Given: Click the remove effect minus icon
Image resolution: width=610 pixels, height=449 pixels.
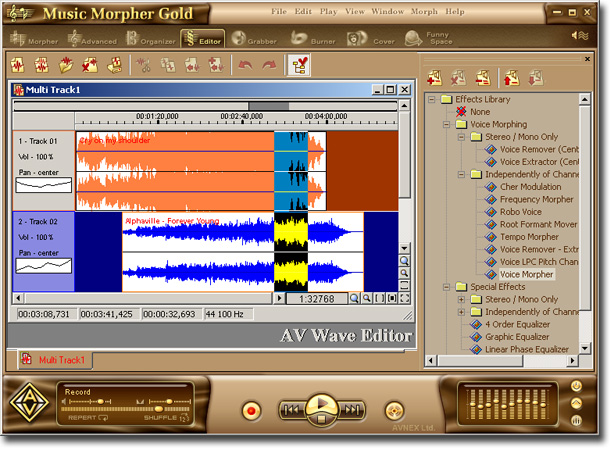Looking at the screenshot, I should [483, 78].
